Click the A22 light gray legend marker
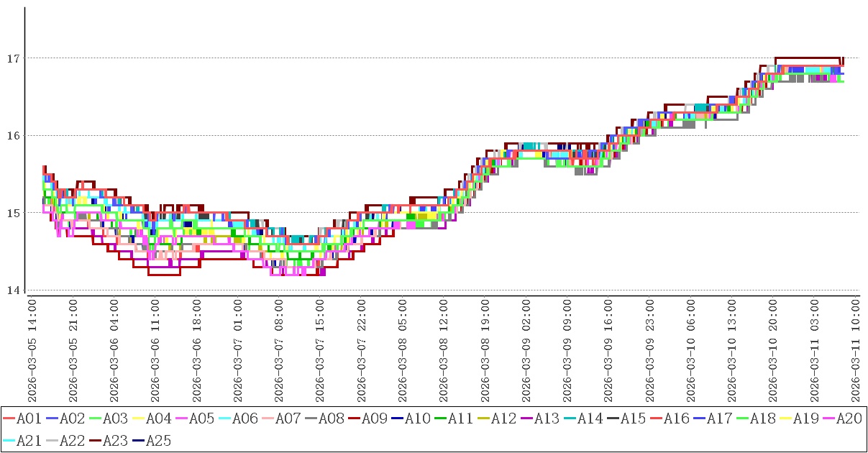 point(52,441)
